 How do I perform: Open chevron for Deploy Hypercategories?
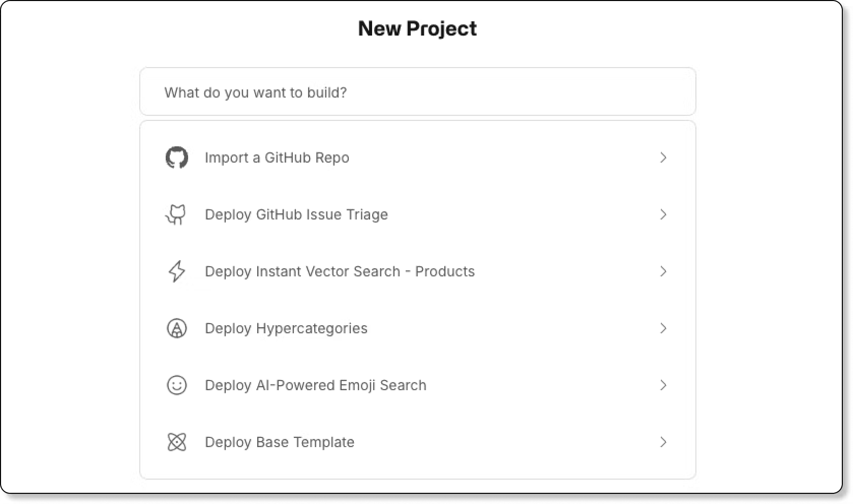pos(663,328)
